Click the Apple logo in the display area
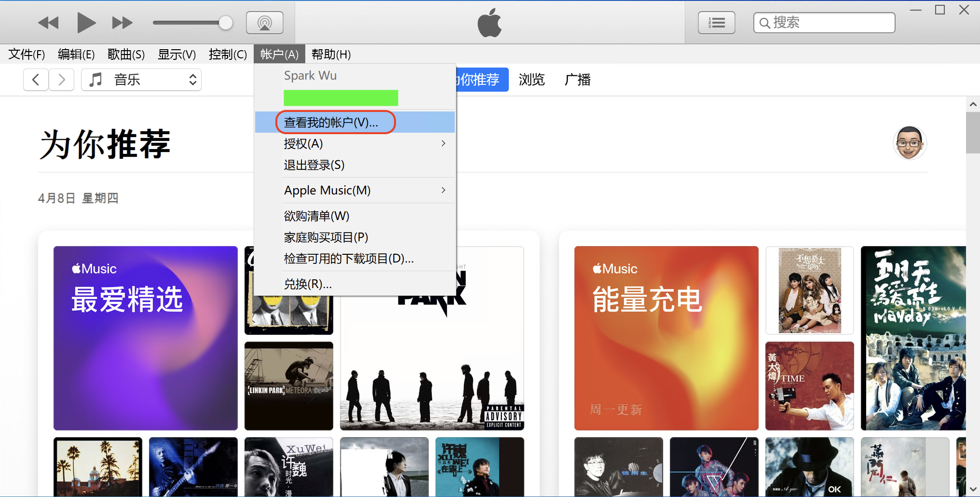The image size is (980, 497). [x=490, y=23]
